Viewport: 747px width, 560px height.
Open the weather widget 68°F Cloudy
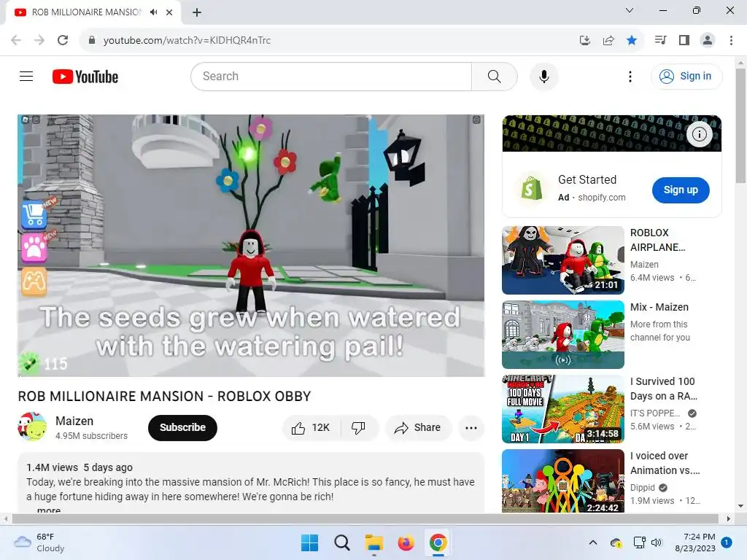click(x=39, y=542)
